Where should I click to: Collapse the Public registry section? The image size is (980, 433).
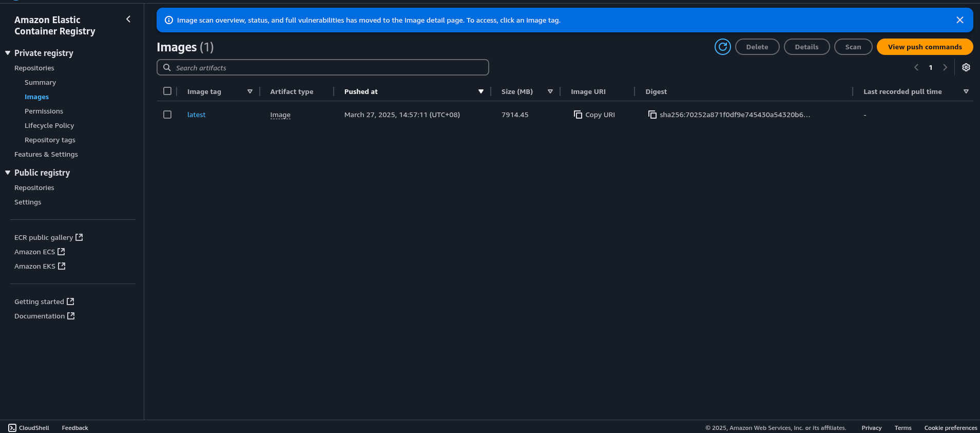click(8, 173)
